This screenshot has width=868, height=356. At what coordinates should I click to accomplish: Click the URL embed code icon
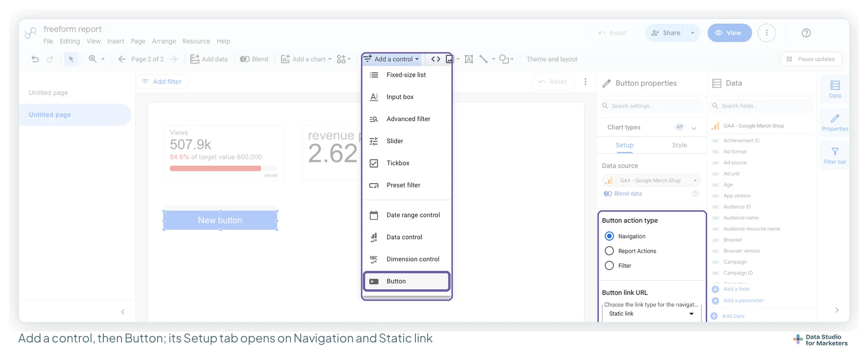436,59
